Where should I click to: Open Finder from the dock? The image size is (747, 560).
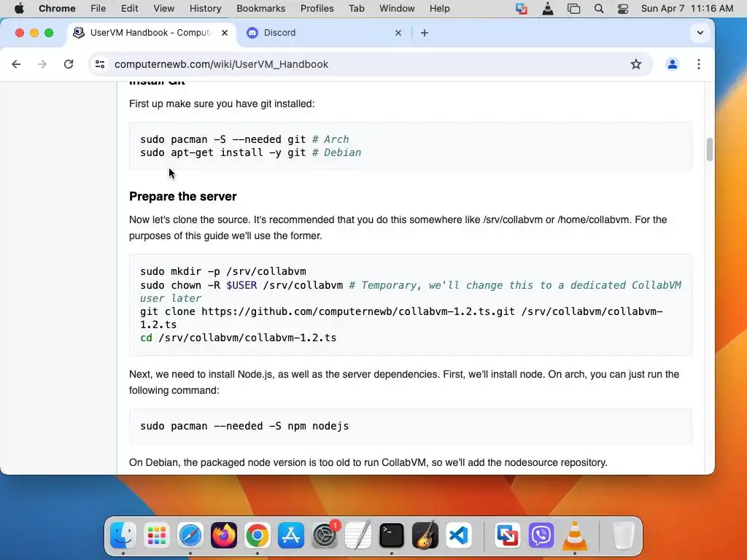coord(123,535)
